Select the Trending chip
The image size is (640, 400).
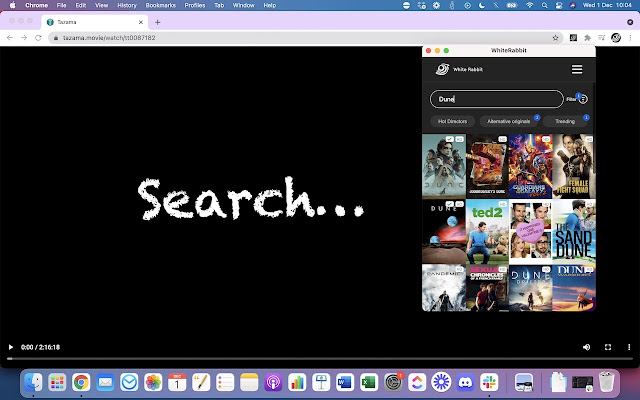point(566,121)
